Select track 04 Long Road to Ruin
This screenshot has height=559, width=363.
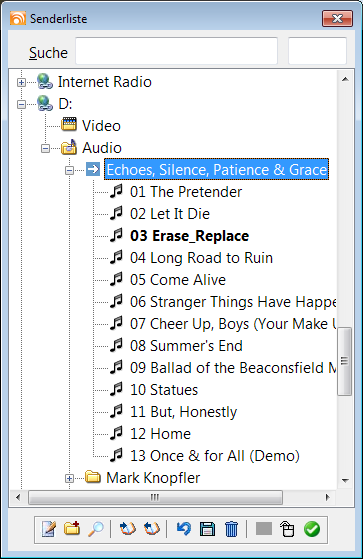point(201,258)
